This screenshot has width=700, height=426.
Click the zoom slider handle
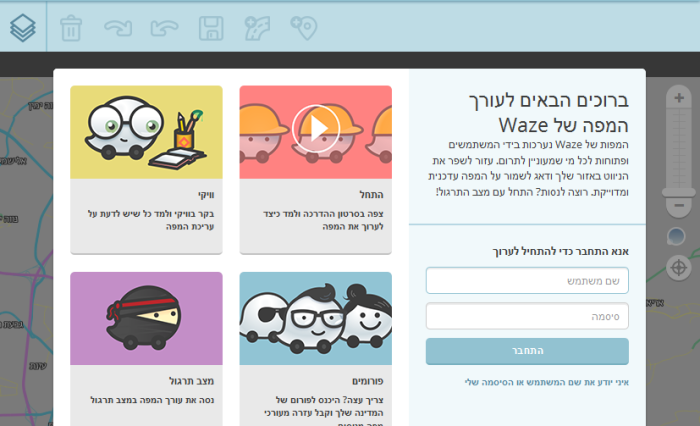click(679, 192)
